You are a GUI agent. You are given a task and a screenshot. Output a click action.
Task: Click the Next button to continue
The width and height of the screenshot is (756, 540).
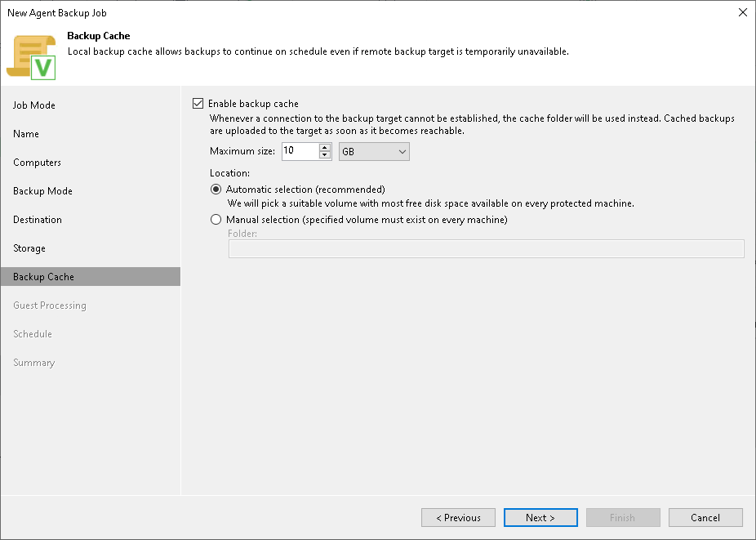tap(540, 517)
